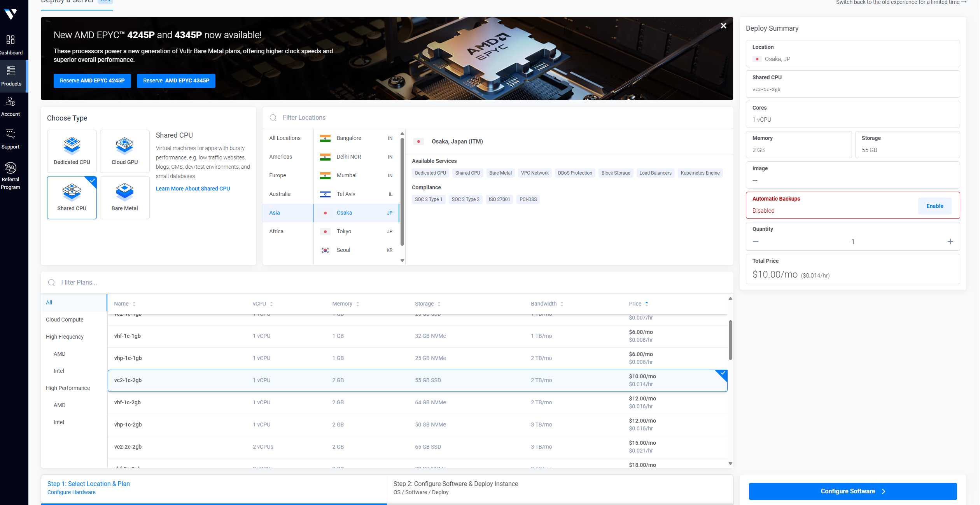980x505 pixels.
Task: Enable Automatic Backups
Action: pos(935,206)
